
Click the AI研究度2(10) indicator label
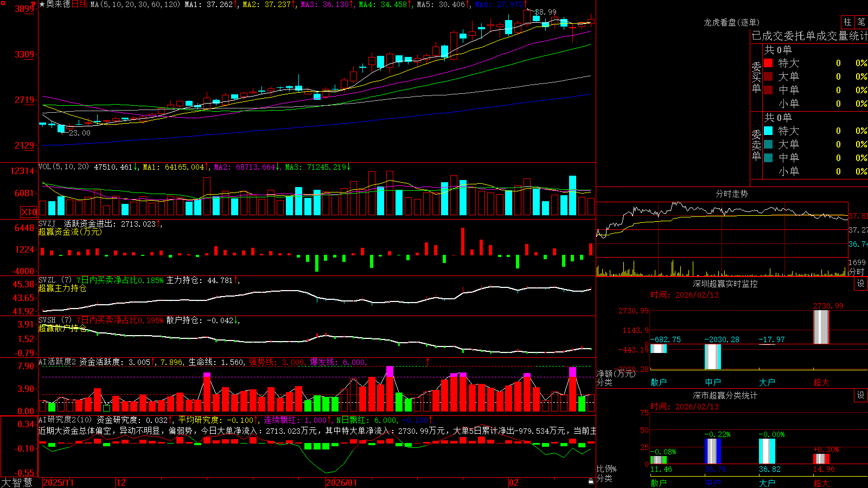pyautogui.click(x=66, y=420)
